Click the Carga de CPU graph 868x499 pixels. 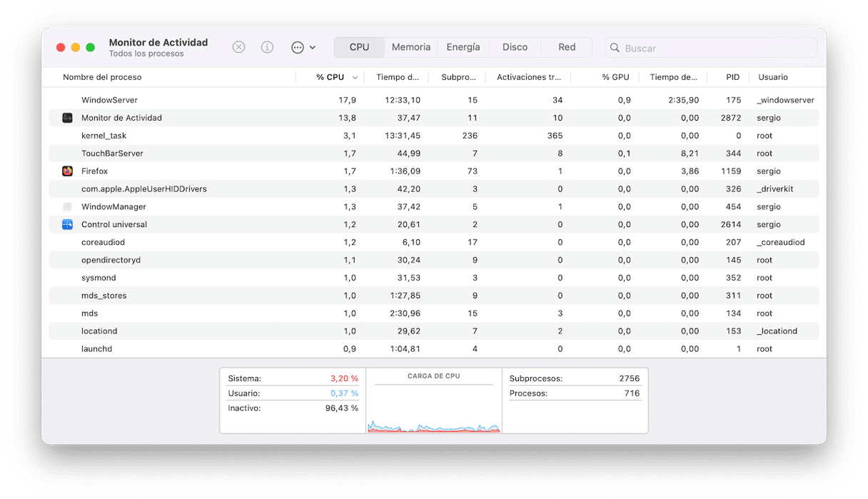tap(434, 410)
